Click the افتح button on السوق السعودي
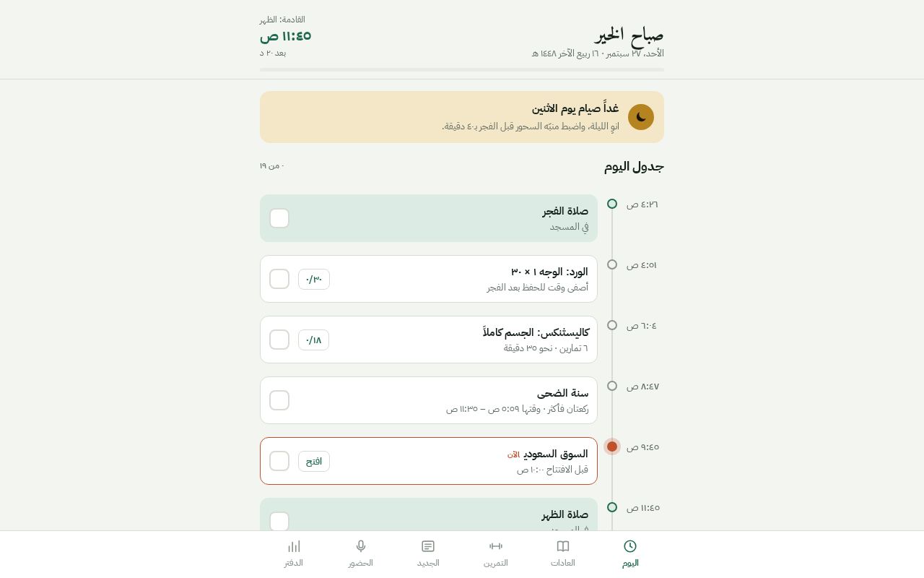The image size is (924, 578). point(314,461)
